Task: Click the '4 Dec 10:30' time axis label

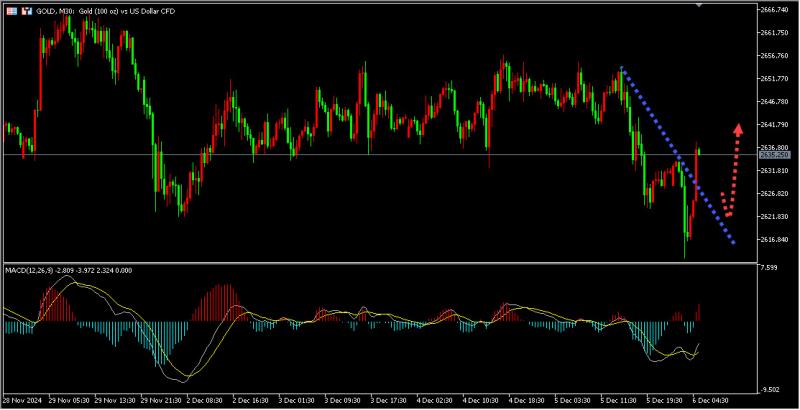Action: (481, 401)
